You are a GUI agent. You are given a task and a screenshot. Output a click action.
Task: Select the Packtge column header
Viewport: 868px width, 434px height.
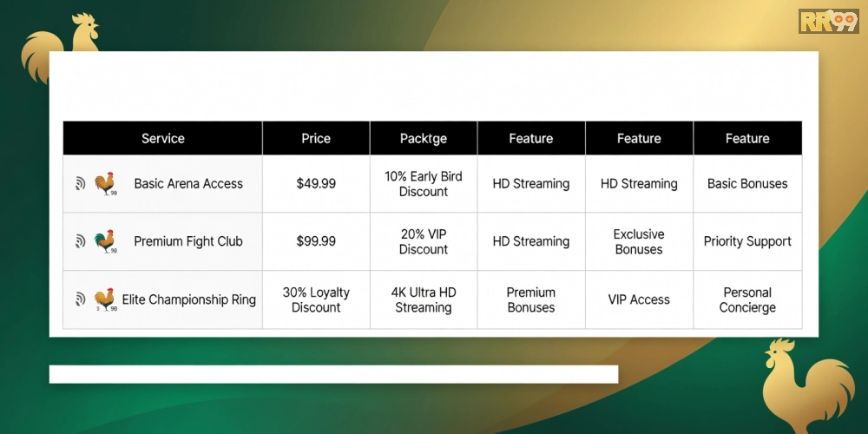point(424,138)
